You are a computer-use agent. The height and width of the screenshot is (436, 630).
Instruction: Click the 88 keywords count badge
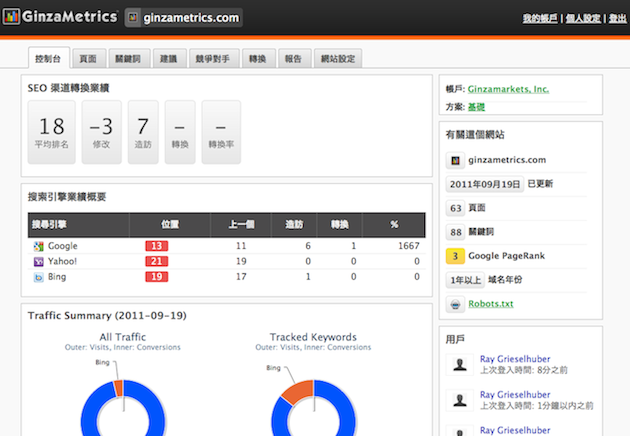point(456,232)
